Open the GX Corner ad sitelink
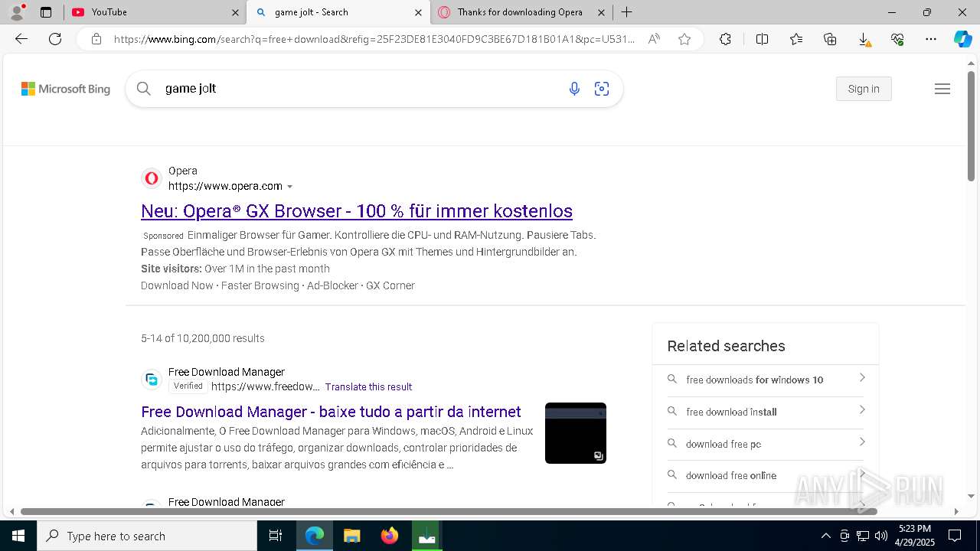Screen dimensions: 980x551 click(x=390, y=285)
